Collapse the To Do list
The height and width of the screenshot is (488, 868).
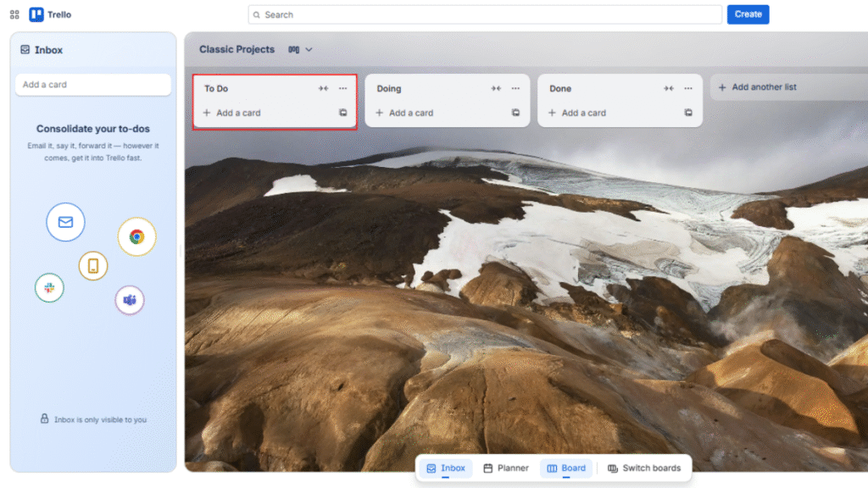click(323, 87)
